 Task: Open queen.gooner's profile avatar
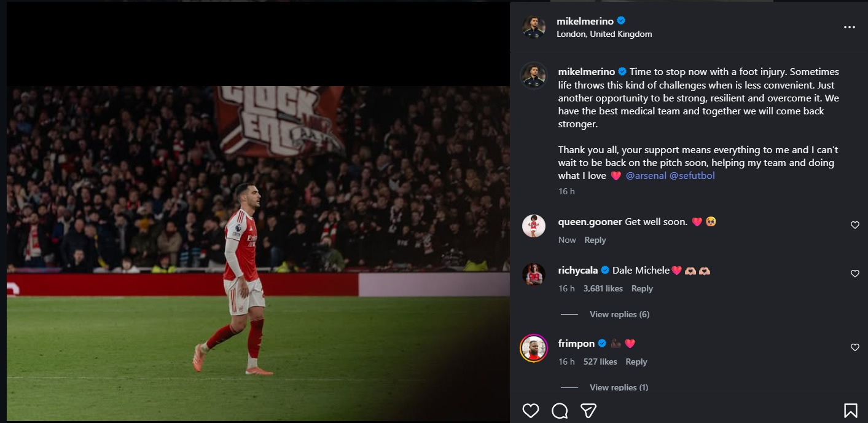pos(534,226)
